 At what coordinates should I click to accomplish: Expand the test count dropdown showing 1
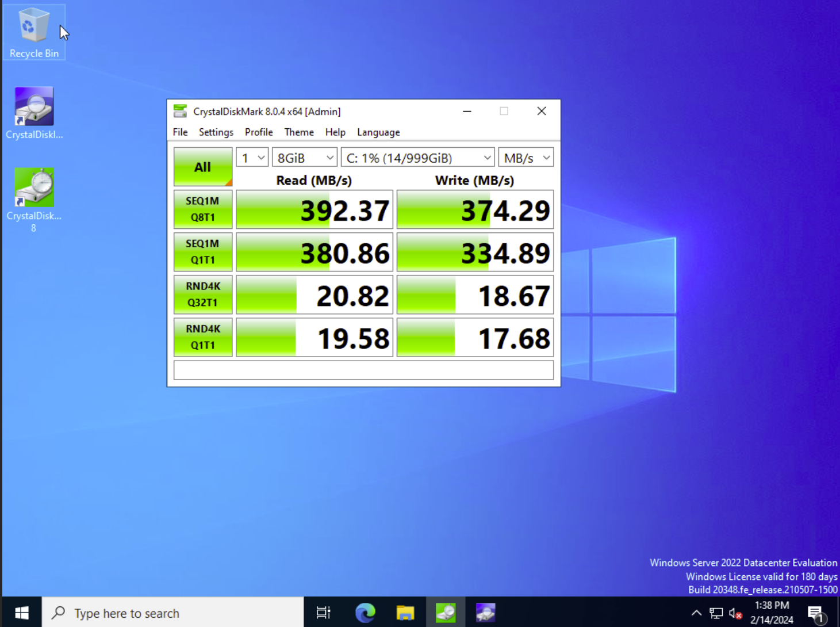click(252, 158)
